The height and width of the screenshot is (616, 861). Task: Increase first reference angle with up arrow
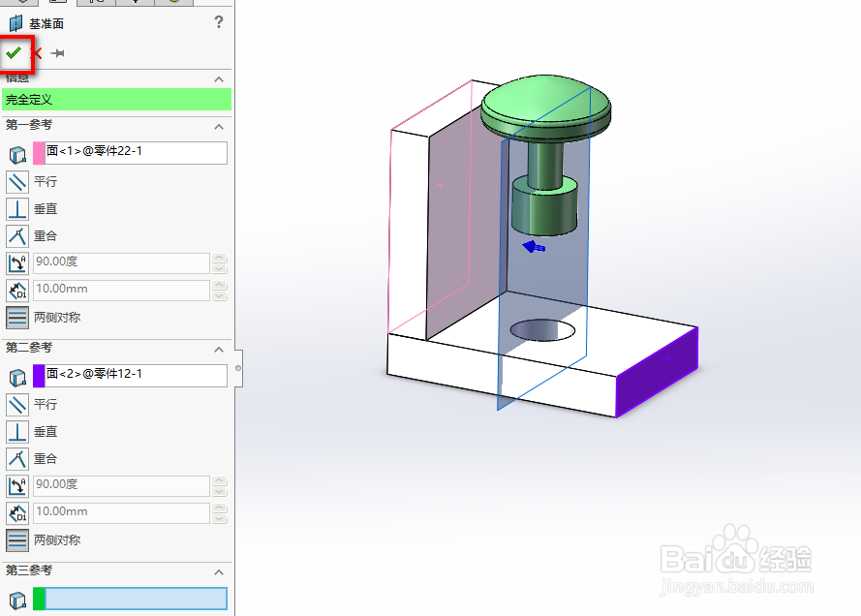coord(220,258)
